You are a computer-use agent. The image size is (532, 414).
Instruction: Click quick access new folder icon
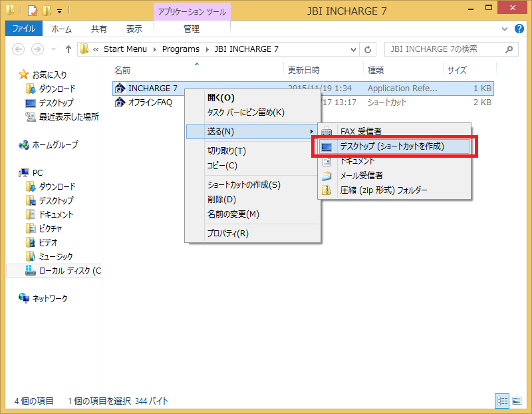coord(47,11)
